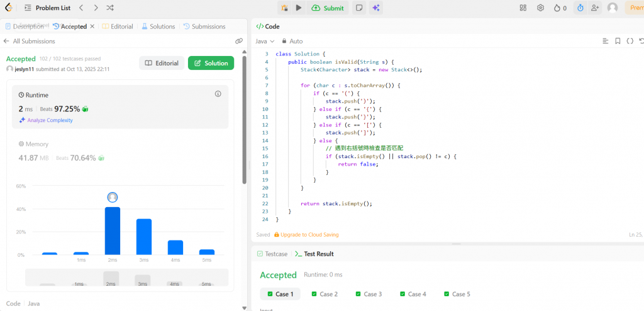Select the Code panel tab
644x311 pixels.
point(268,26)
